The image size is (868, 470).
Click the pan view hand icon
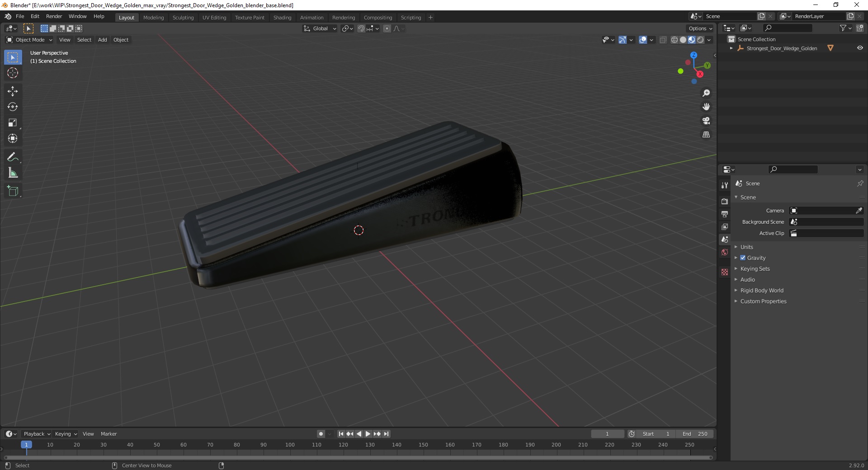706,107
